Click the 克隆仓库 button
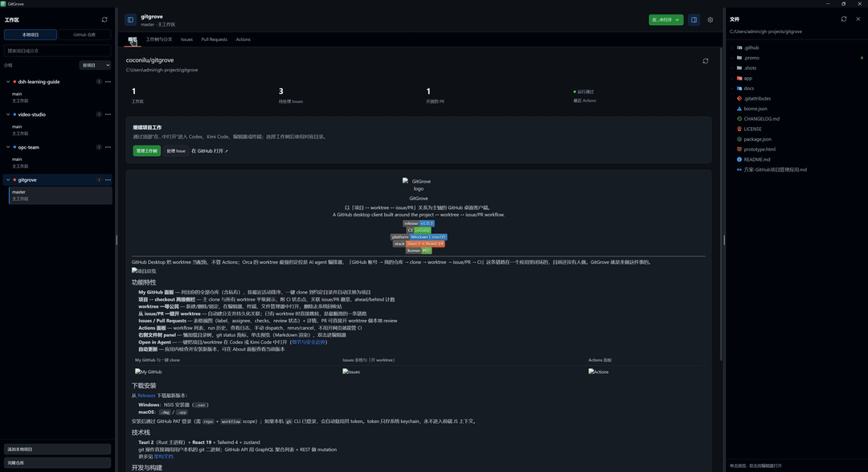868x472 pixels. click(x=58, y=462)
